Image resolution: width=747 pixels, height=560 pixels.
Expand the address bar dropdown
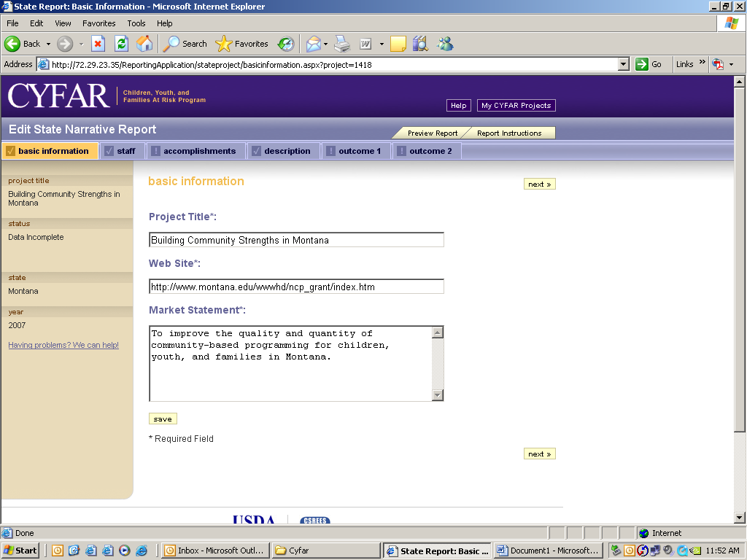pyautogui.click(x=623, y=64)
